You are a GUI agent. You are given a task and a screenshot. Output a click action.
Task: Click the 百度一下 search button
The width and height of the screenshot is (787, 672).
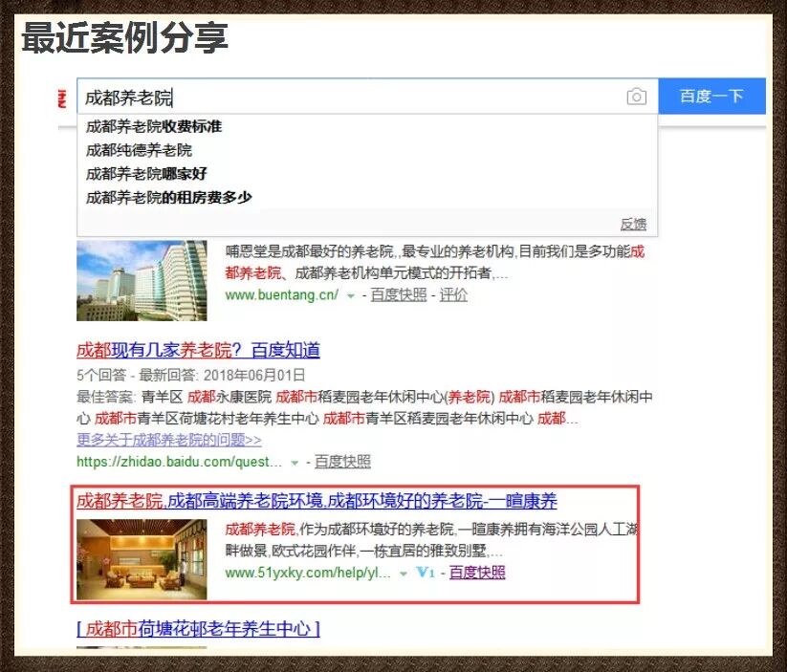[711, 96]
